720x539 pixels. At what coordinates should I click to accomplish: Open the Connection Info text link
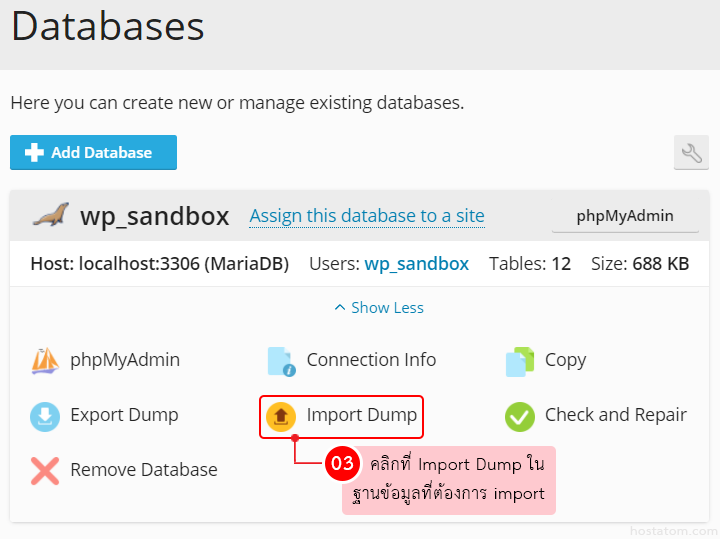371,360
